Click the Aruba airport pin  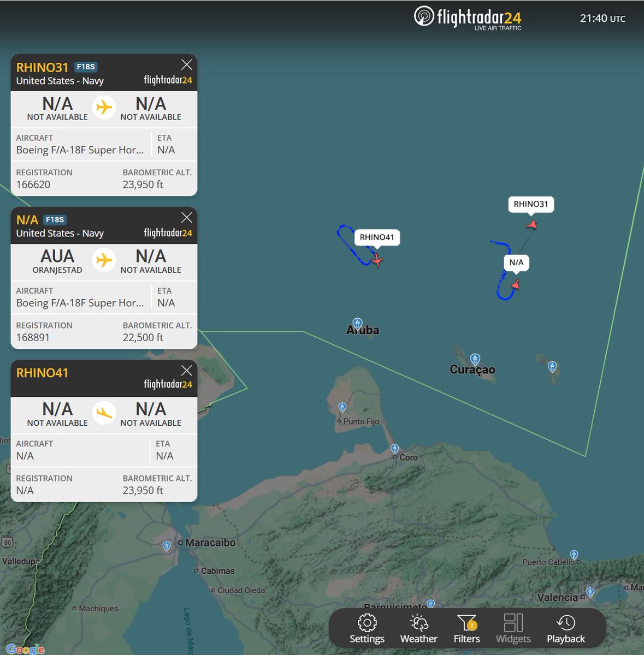pyautogui.click(x=357, y=323)
